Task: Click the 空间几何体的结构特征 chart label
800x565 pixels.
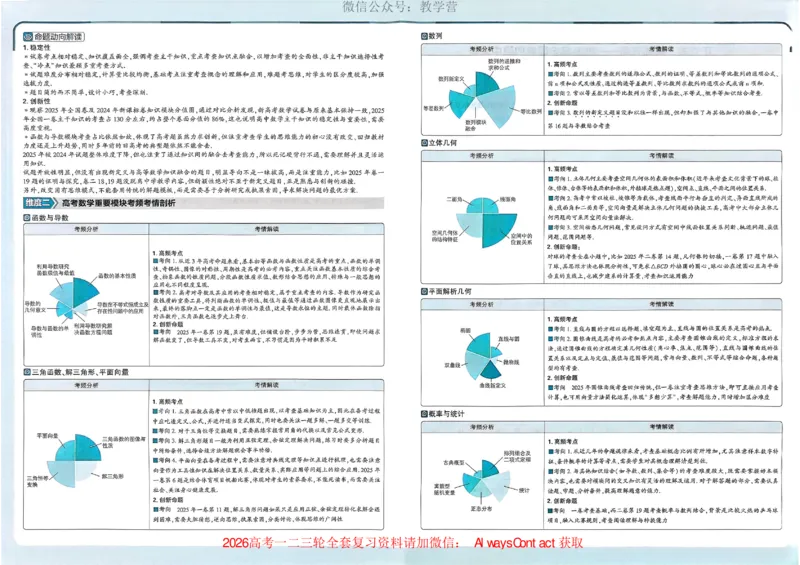Action: coord(444,236)
